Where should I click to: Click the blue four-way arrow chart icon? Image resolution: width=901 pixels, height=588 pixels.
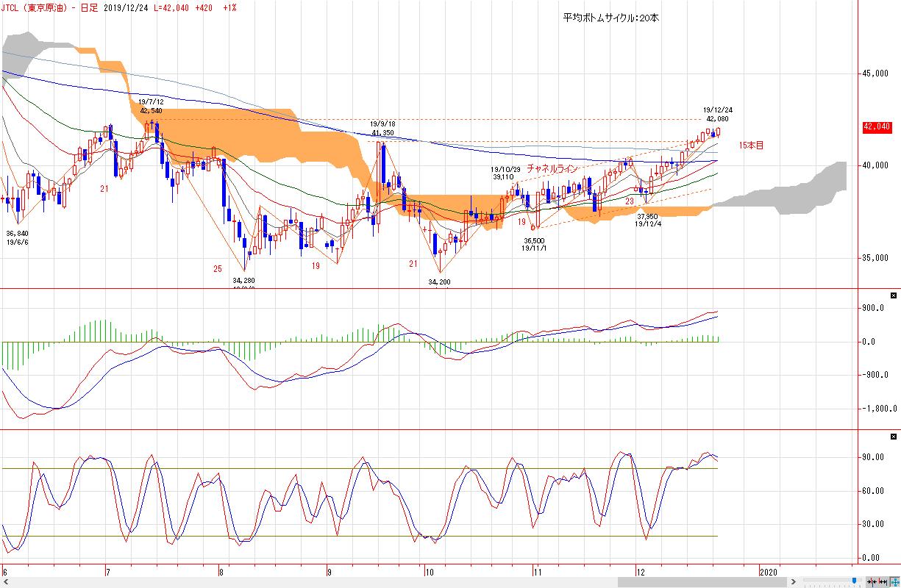(x=894, y=581)
